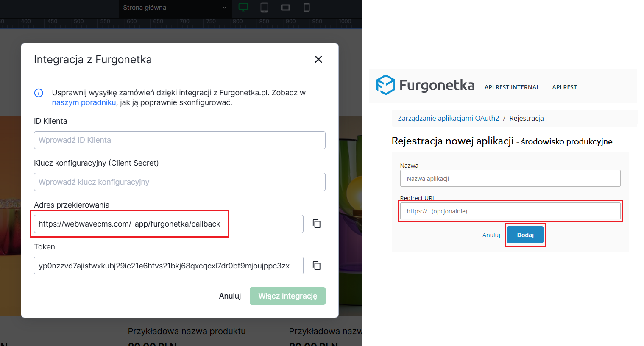Open the naszym poradniku guide link
Screen dimensions: 644x346
[x=84, y=102]
